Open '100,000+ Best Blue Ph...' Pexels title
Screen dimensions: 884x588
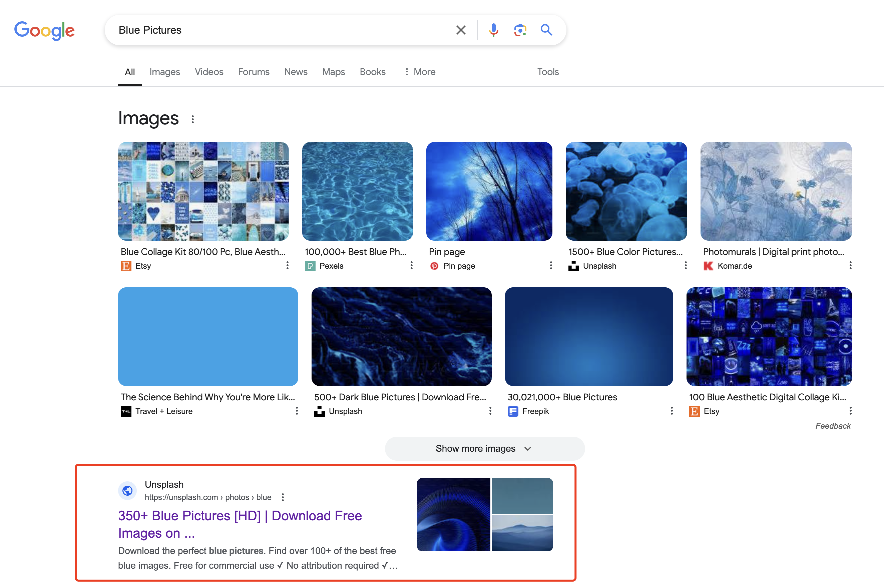point(355,252)
